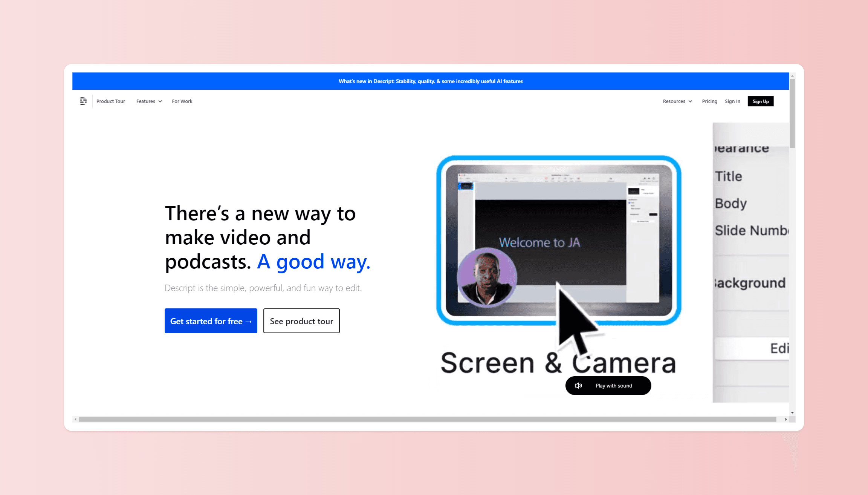Viewport: 868px width, 495px height.
Task: Click See product tour button
Action: (x=301, y=321)
